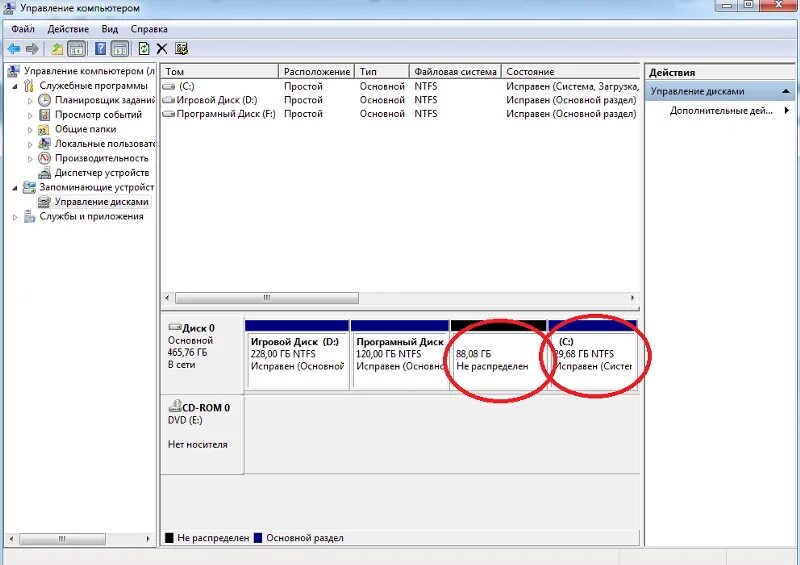Toggle the Show/Hide Action Pane icon
Screen dimensions: 800x565
(x=120, y=49)
